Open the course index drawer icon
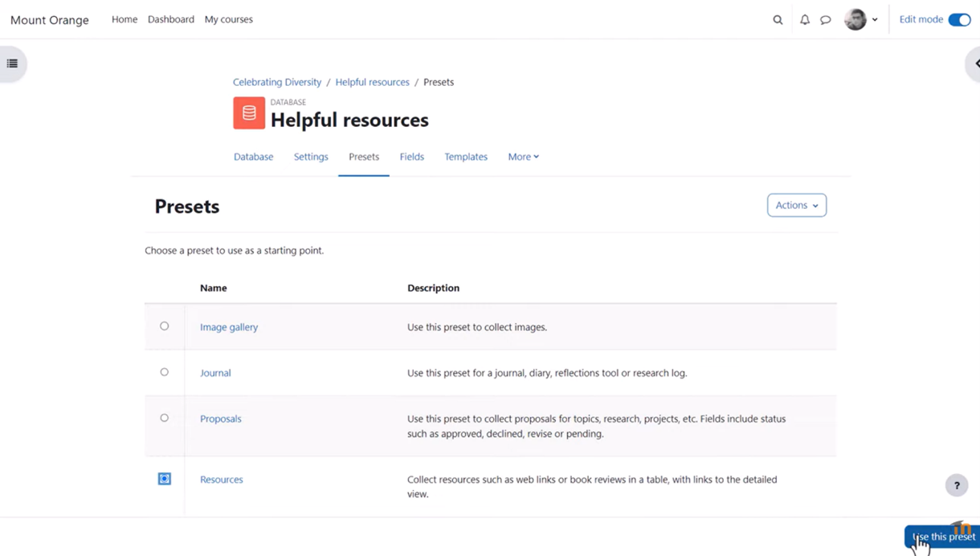 [x=12, y=63]
